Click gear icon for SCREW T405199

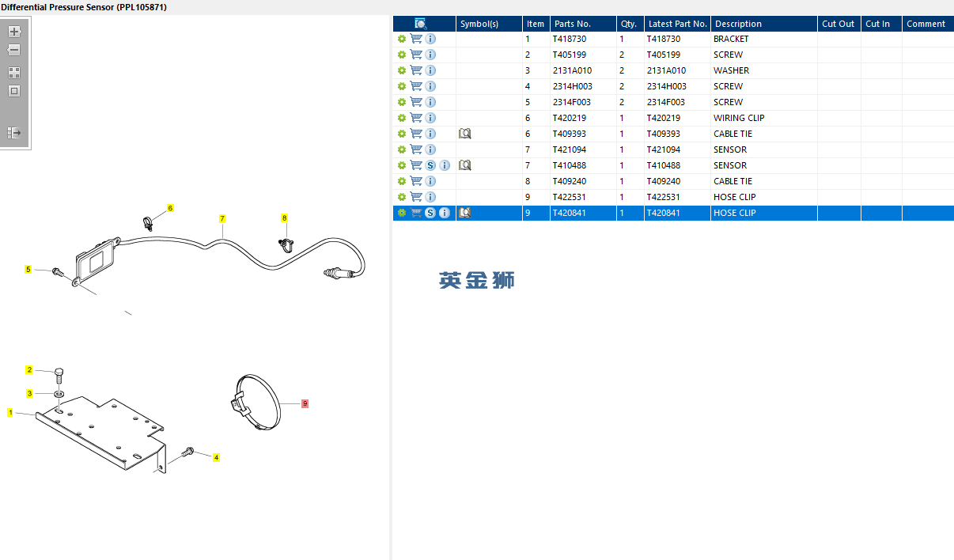pyautogui.click(x=402, y=55)
